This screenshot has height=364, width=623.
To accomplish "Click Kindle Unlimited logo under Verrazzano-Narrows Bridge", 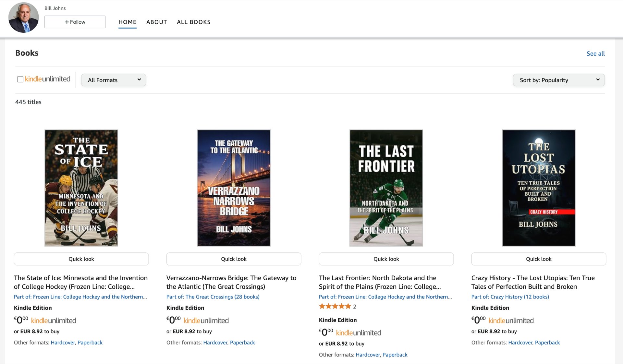I will 206,321.
